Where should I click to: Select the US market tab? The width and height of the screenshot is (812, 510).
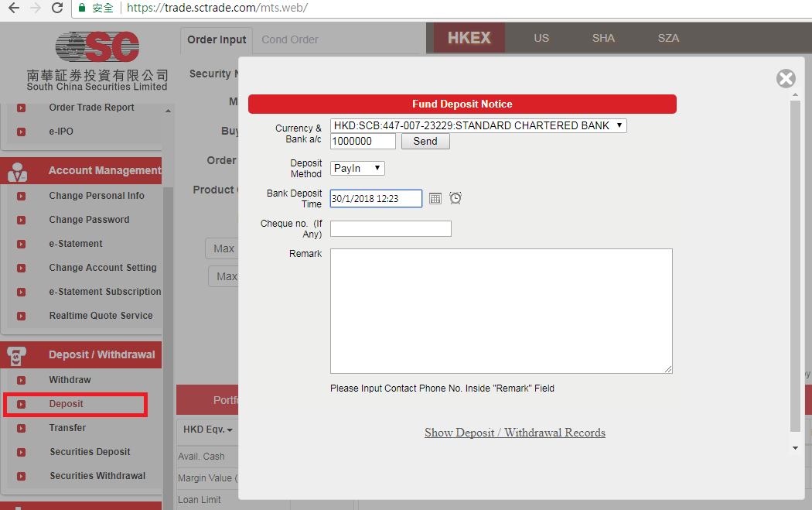(x=541, y=38)
